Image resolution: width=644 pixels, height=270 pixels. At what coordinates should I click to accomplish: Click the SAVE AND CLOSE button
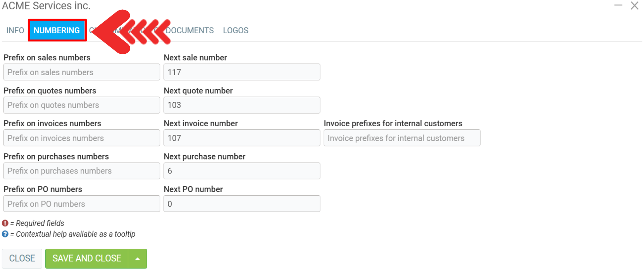(x=87, y=258)
